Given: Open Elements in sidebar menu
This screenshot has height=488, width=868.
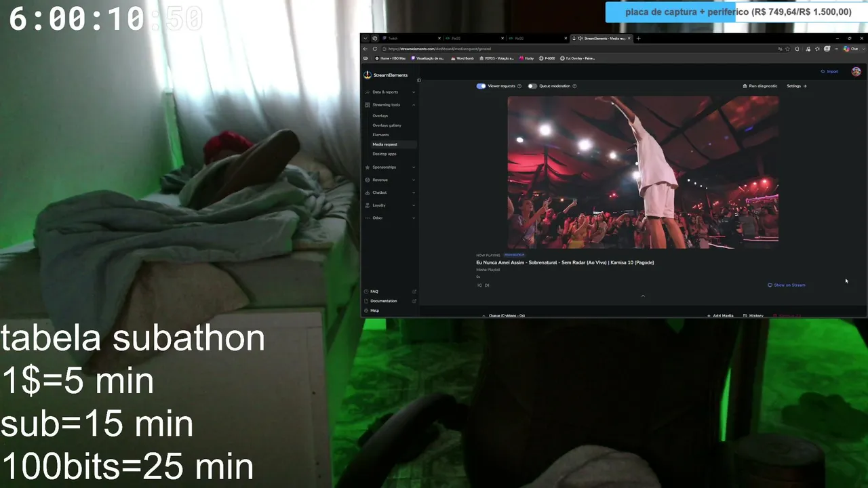Looking at the screenshot, I should [380, 135].
